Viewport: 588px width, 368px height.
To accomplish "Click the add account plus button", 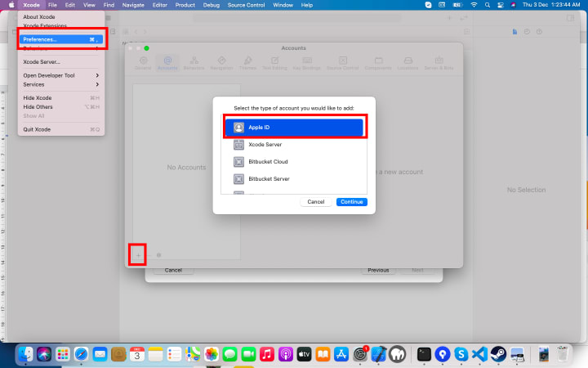I will [138, 255].
